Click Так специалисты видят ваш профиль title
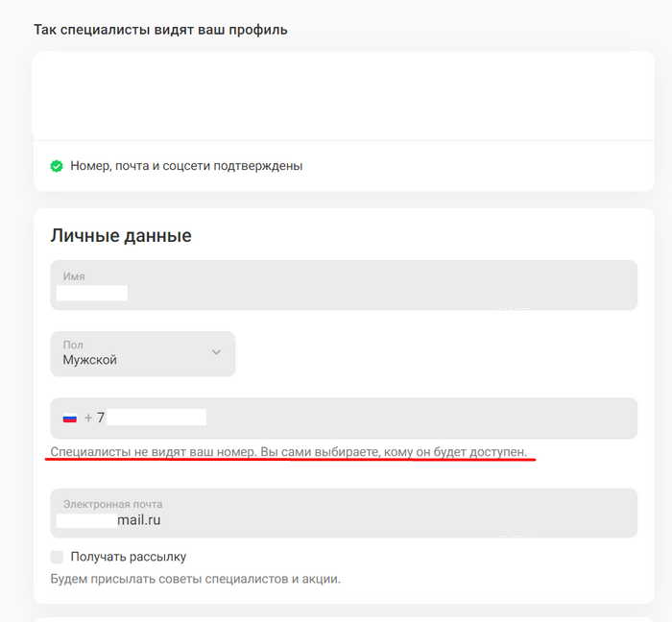This screenshot has height=622, width=672. click(160, 30)
